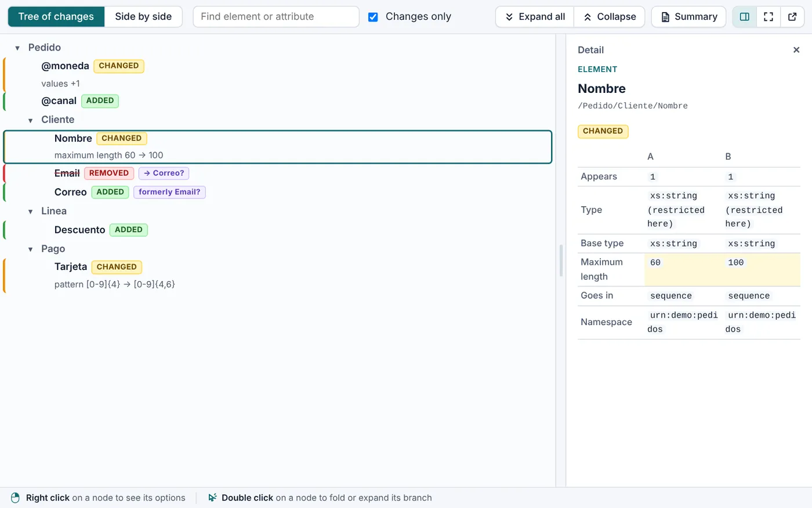
Task: Select the Descuento element node
Action: click(278, 230)
